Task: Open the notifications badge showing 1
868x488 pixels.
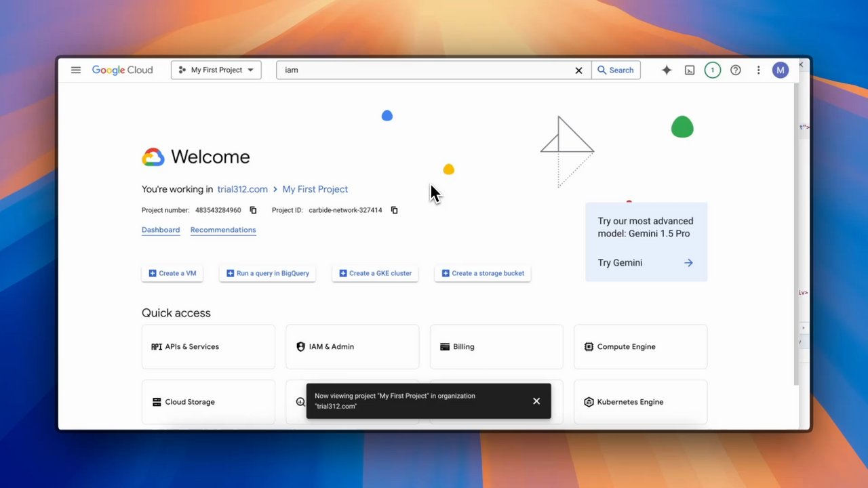Action: click(x=712, y=70)
